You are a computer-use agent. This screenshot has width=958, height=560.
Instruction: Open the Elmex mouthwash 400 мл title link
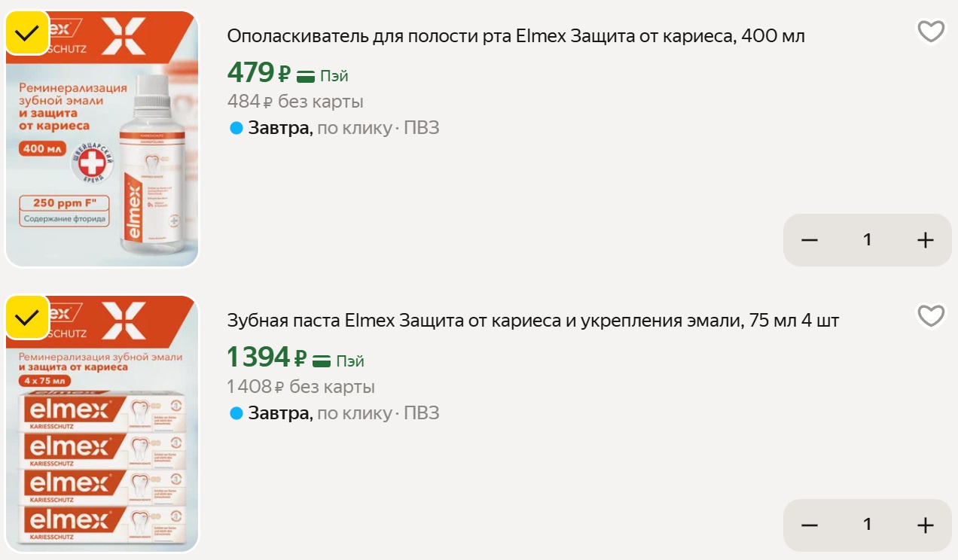(x=516, y=36)
